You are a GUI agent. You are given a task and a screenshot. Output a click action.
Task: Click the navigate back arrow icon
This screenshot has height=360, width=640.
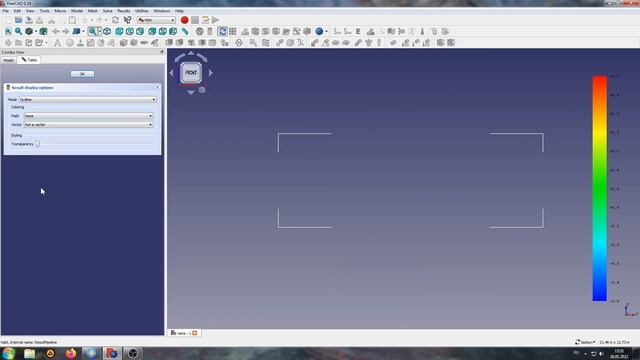click(56, 31)
